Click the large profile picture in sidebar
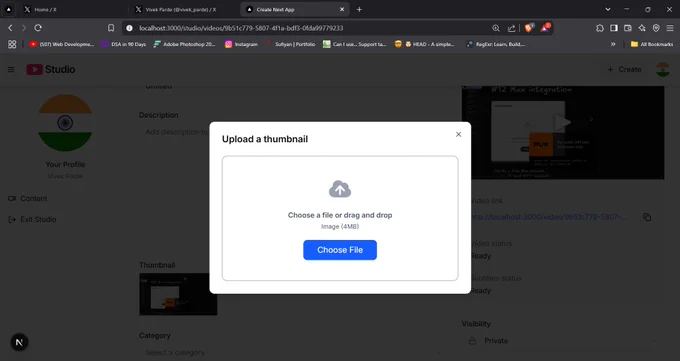 (x=65, y=123)
